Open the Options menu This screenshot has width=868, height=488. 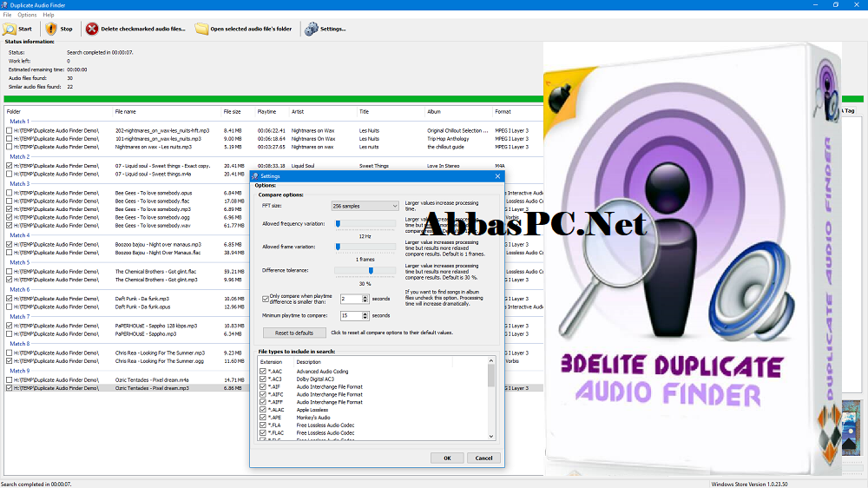click(x=27, y=15)
